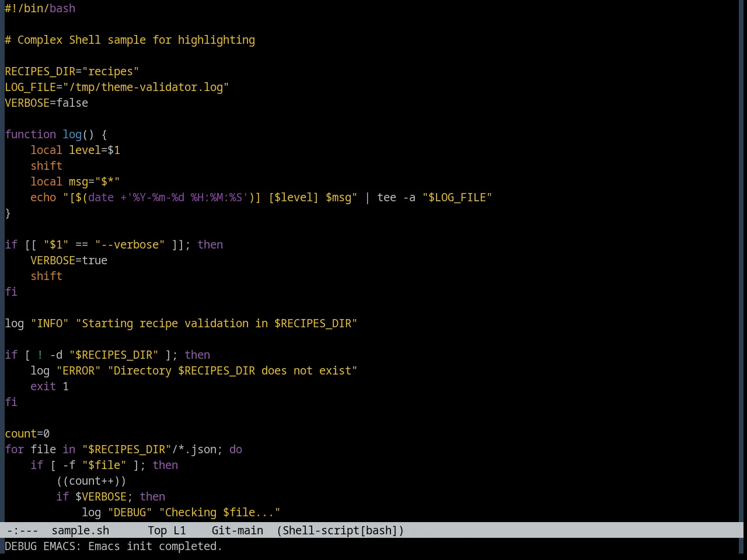Click the 'local msg="$*"' line
Screen dimensions: 747x560
coord(75,181)
